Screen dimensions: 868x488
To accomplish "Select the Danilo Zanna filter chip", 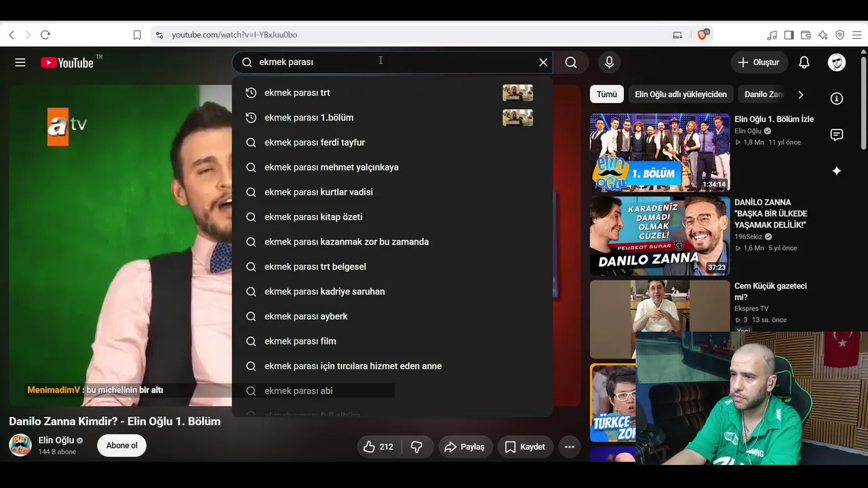I will [x=764, y=94].
